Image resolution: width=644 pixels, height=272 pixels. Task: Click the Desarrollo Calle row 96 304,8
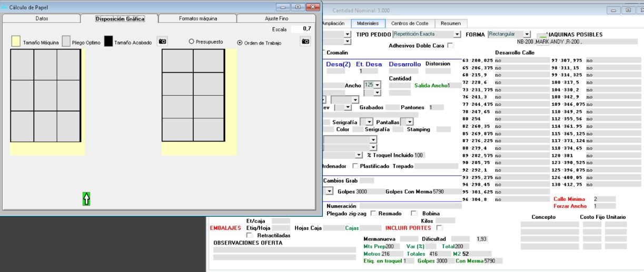click(x=506, y=199)
